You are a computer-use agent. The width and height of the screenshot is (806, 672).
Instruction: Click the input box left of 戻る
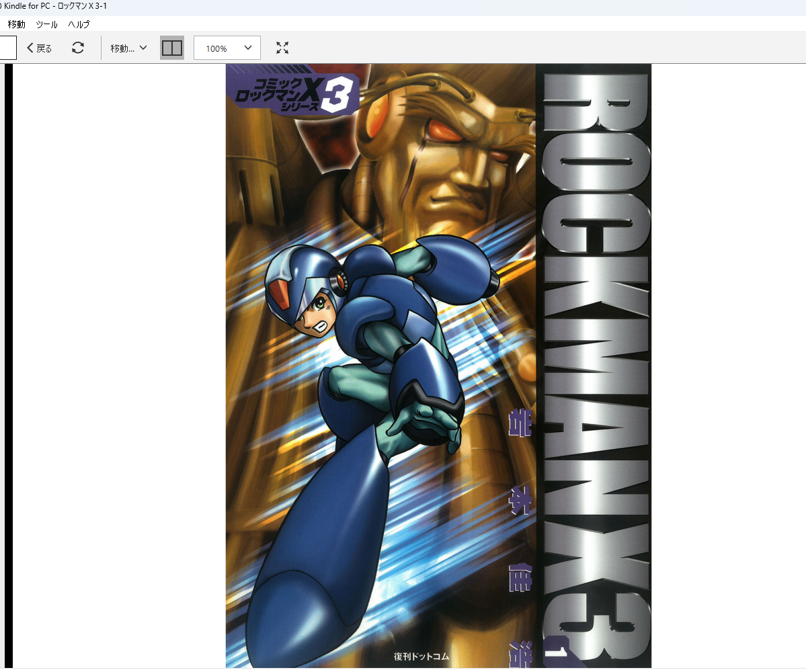(7, 48)
